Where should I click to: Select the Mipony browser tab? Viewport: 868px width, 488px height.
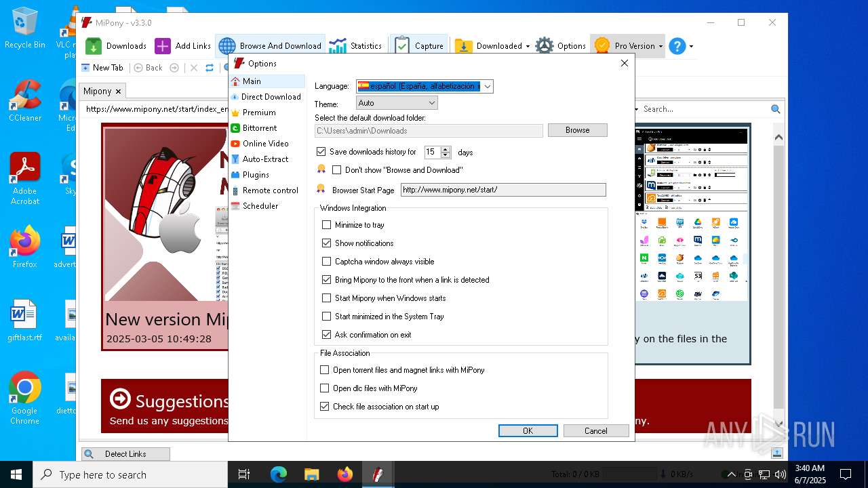click(97, 91)
